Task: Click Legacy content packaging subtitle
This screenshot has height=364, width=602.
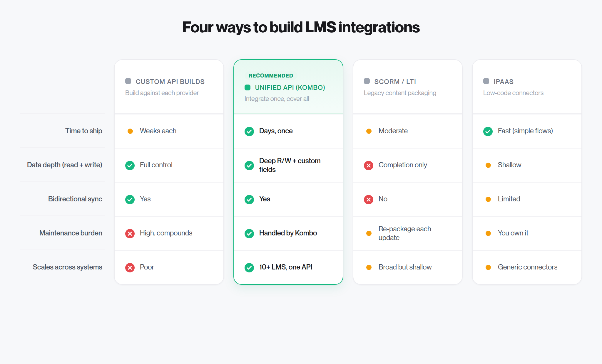Action: point(400,93)
